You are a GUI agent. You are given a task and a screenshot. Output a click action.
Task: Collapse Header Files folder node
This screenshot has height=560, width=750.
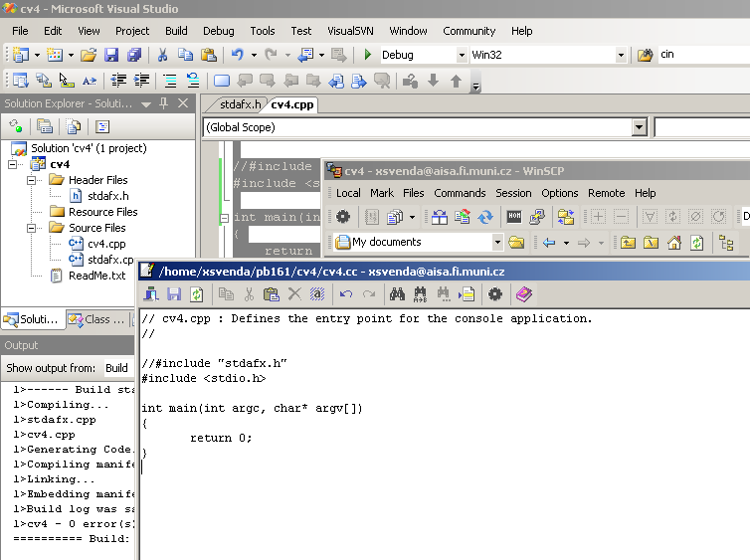pyautogui.click(x=31, y=180)
